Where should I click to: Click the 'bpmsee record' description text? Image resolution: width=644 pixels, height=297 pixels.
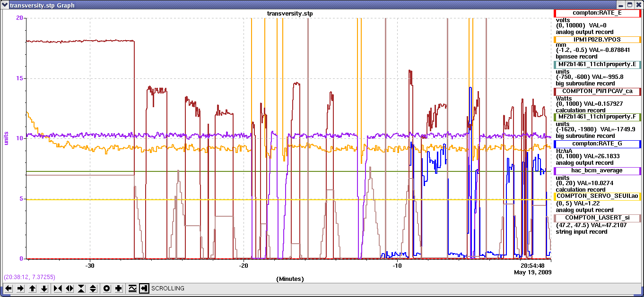point(576,57)
